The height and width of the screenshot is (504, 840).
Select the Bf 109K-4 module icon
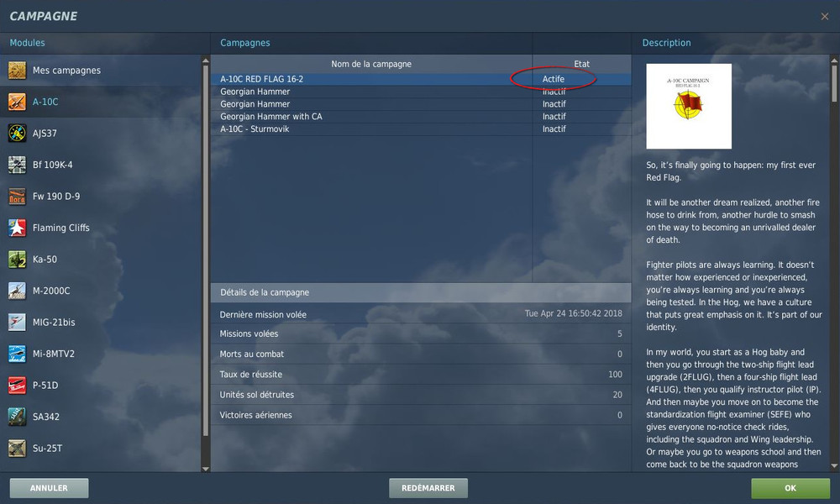click(x=17, y=165)
